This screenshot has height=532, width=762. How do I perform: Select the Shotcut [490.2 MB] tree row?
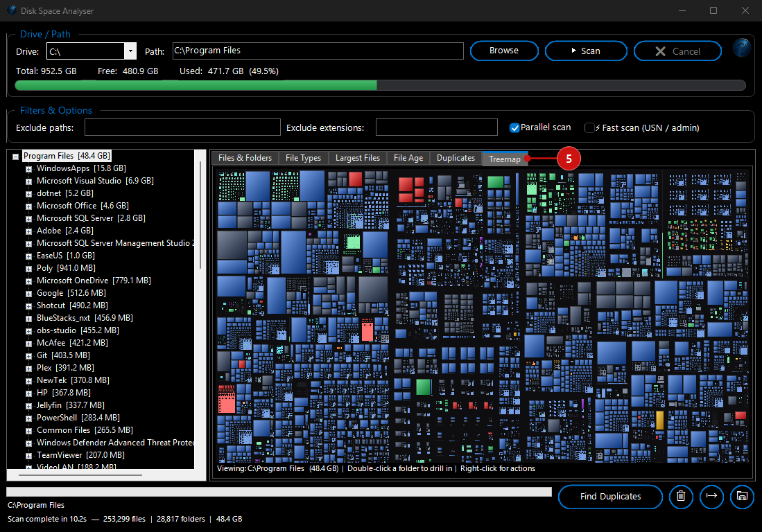tap(72, 305)
